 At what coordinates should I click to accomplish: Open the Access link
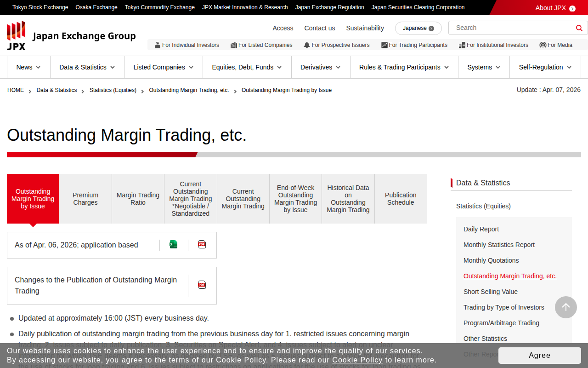pyautogui.click(x=283, y=28)
